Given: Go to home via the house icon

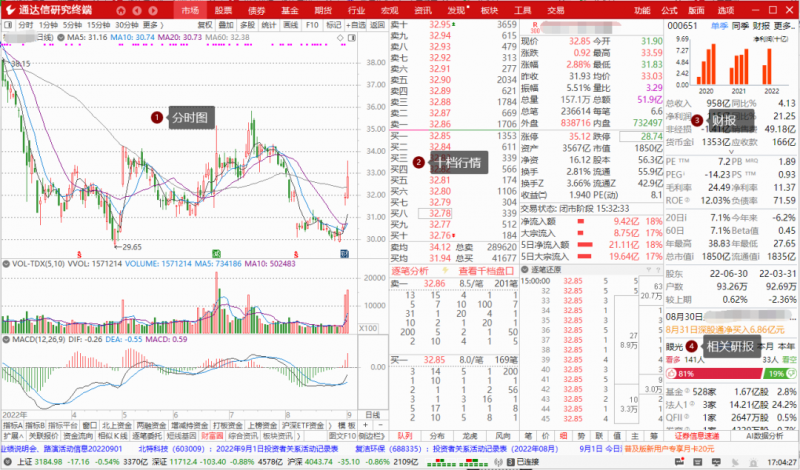Looking at the screenshot, I should coord(120,10).
